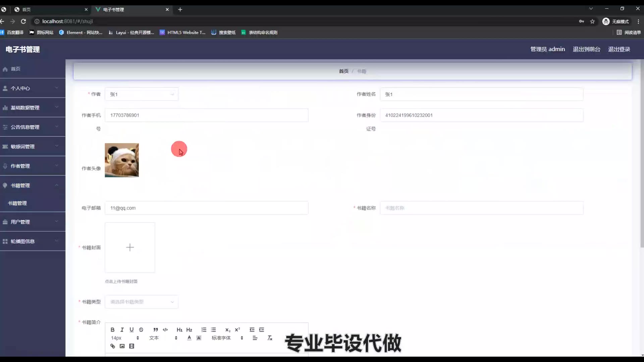Toggle italic formatting in the editor
644x362 pixels.
coord(122,330)
